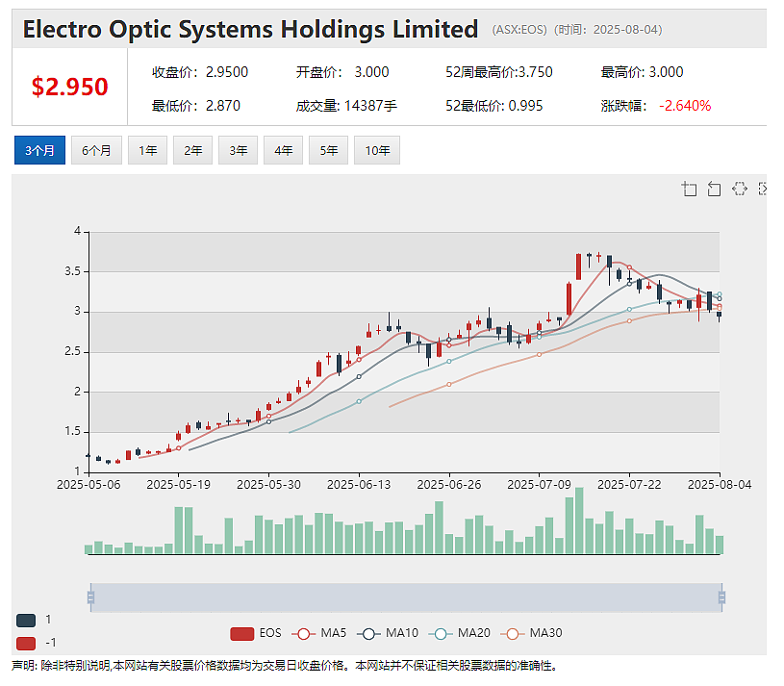Select the 5年 range tab

tap(328, 150)
